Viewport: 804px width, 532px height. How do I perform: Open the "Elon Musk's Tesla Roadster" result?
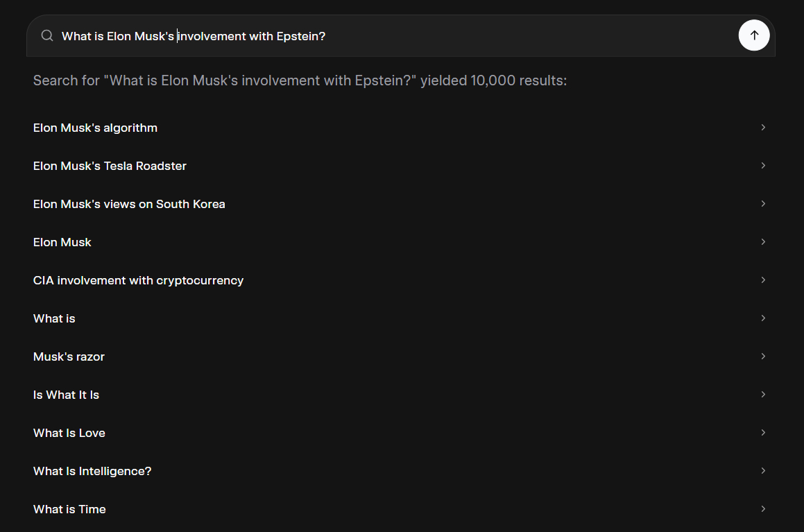(x=110, y=166)
